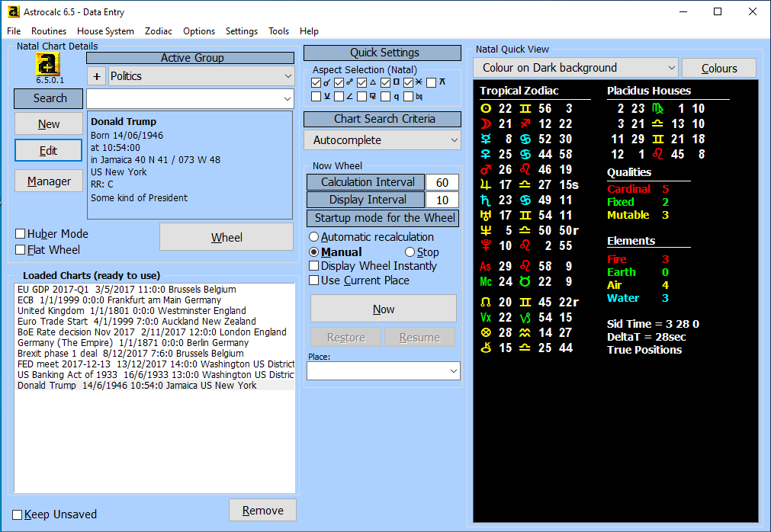Viewport: 771px width, 532px height.
Task: Select the yellow Neptune trident glyph
Action: 486,230
